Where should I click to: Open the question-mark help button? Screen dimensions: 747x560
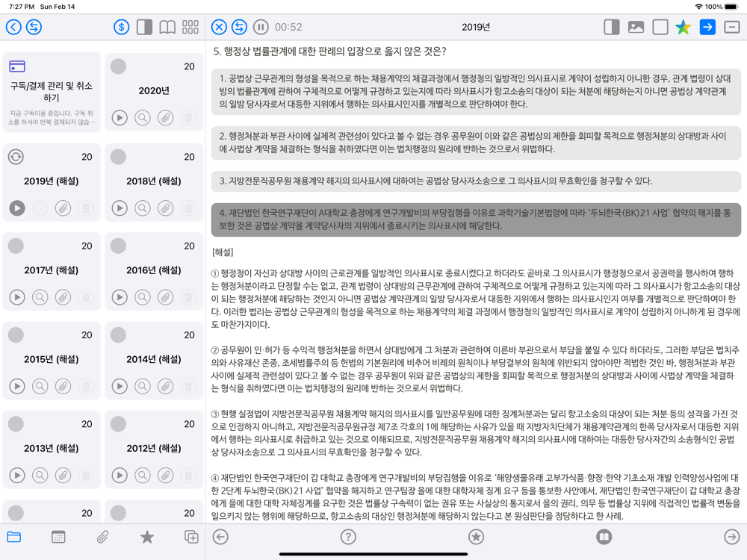[x=348, y=537]
